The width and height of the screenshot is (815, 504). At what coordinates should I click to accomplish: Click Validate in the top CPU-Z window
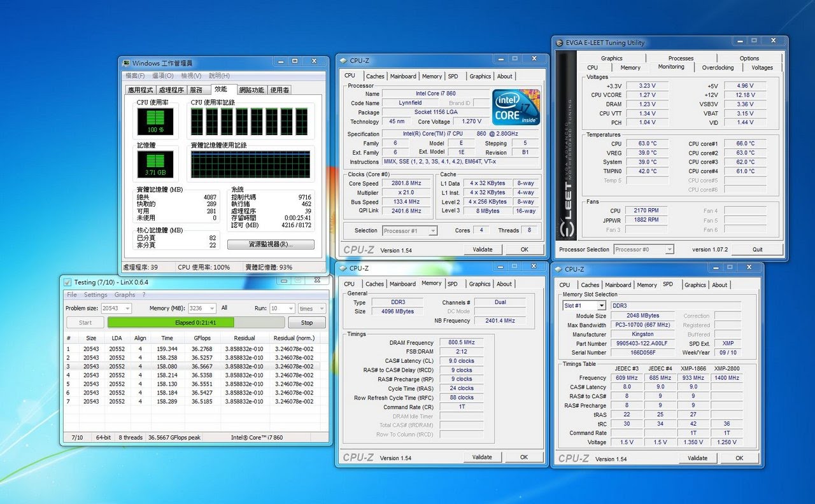pyautogui.click(x=483, y=249)
